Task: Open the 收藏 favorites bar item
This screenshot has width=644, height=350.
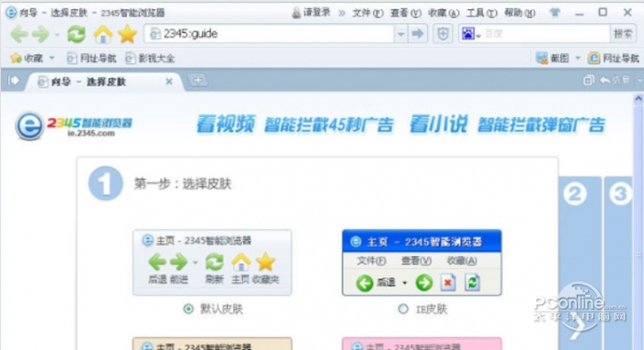Action: coord(27,58)
